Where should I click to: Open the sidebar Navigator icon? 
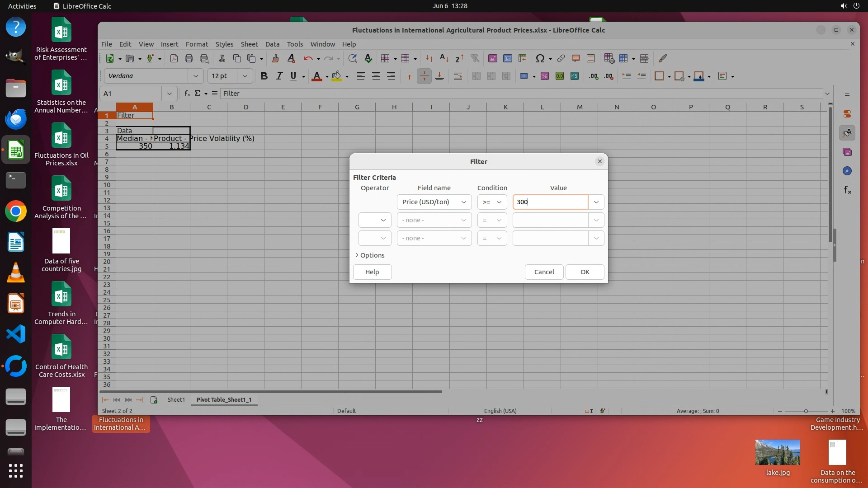847,171
